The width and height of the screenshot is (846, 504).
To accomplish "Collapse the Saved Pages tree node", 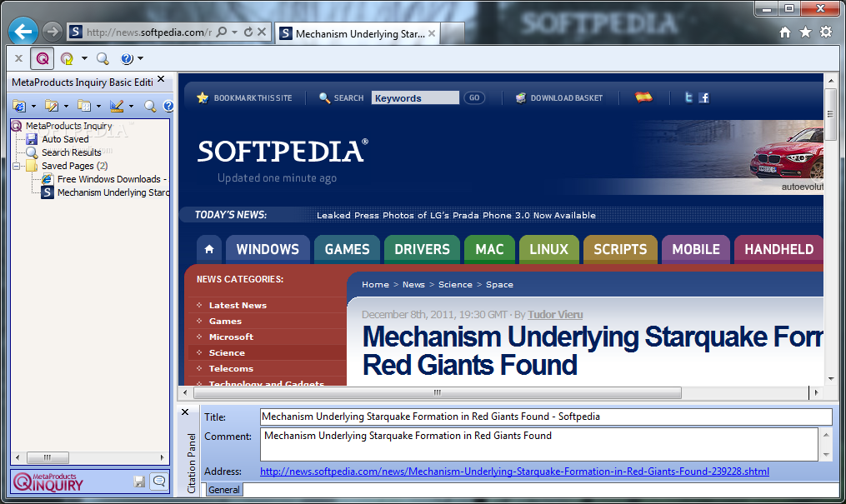I will (x=16, y=166).
